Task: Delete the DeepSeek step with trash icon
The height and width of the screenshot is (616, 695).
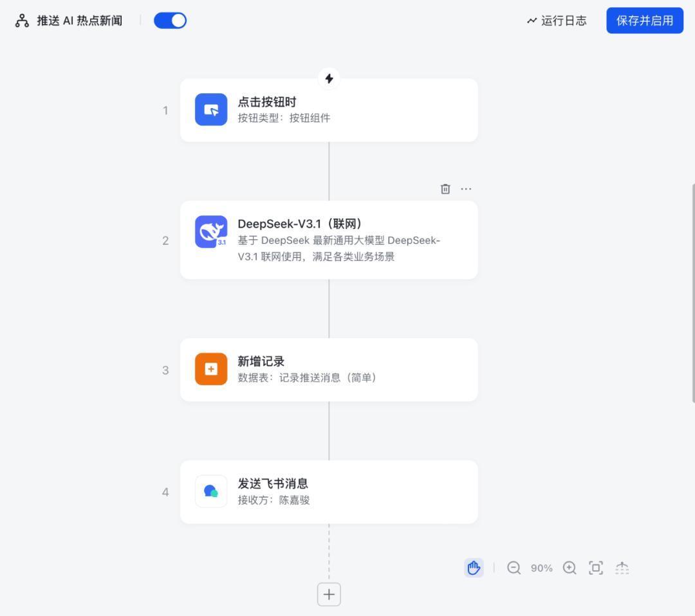Action: pyautogui.click(x=445, y=189)
